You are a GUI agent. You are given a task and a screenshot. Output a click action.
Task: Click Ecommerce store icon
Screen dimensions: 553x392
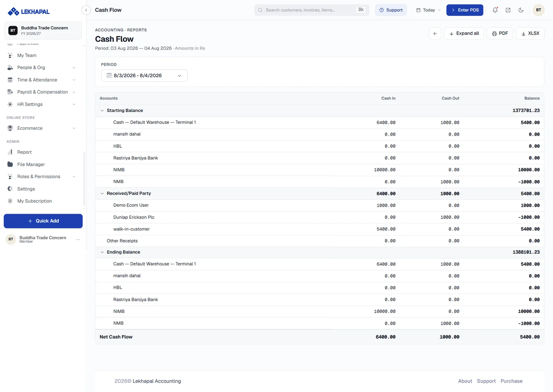(x=10, y=128)
